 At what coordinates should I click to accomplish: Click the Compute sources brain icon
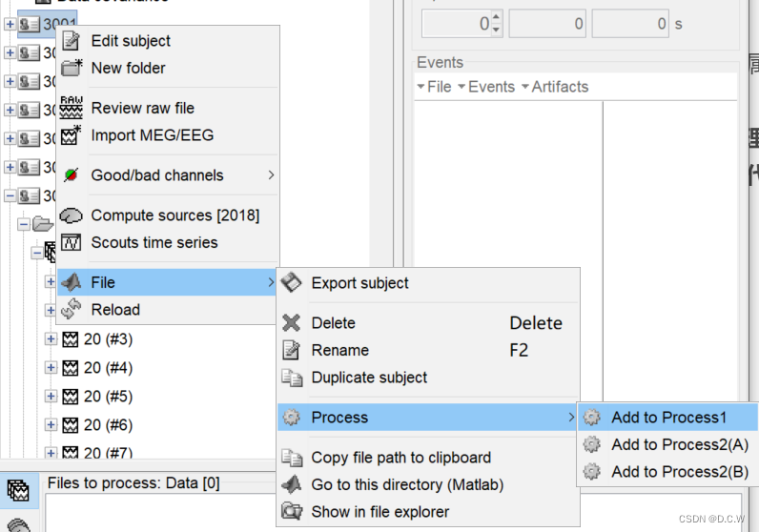point(72,215)
